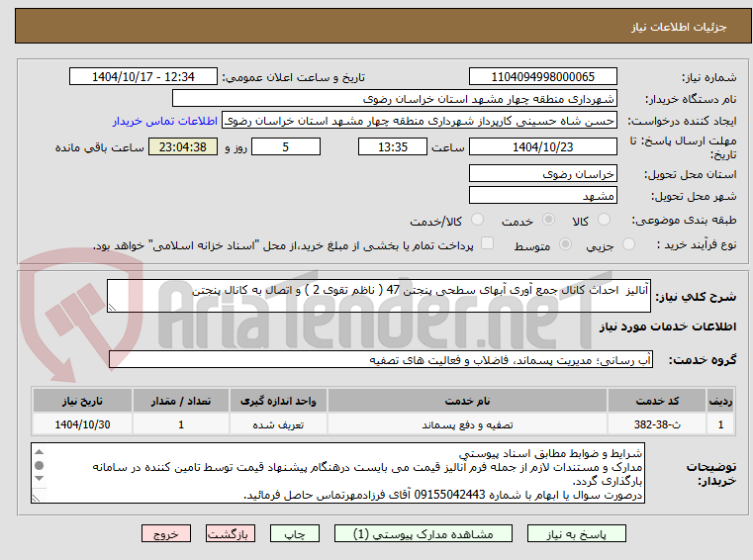Viewport: 753px width, 560px height.
Task: Click the شرح کلی نیاز description textarea
Action: (x=379, y=297)
